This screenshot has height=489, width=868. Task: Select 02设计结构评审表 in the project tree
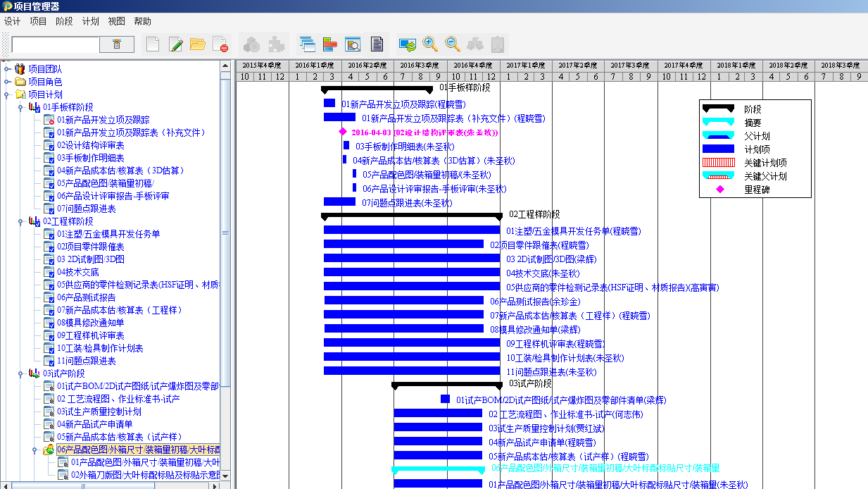[90, 145]
